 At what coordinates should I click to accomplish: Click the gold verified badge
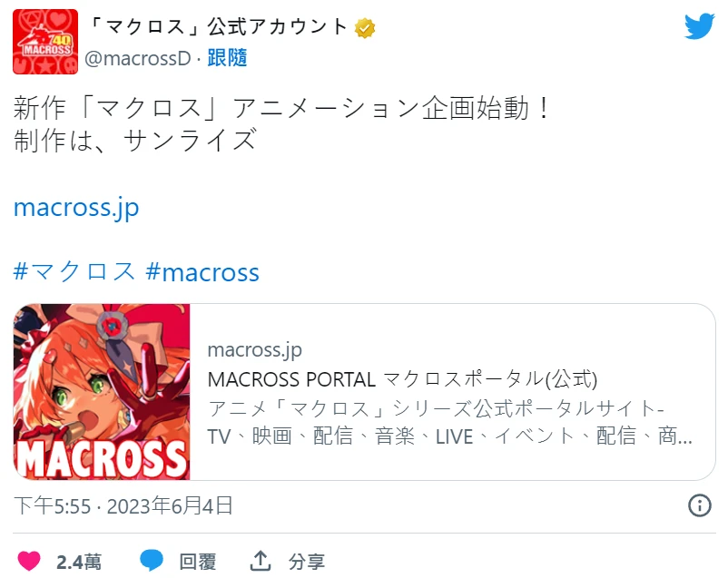tap(365, 28)
